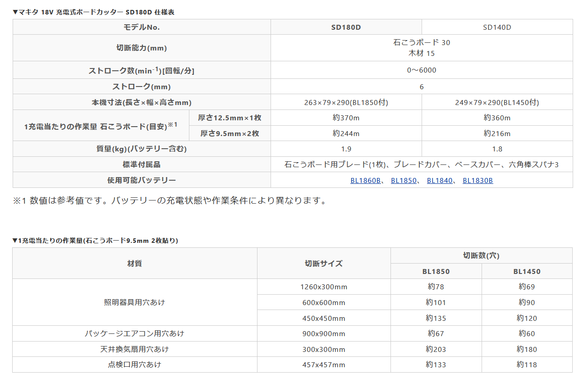Select the 900x900mm cut size
The height and width of the screenshot is (392, 588).
point(324,333)
